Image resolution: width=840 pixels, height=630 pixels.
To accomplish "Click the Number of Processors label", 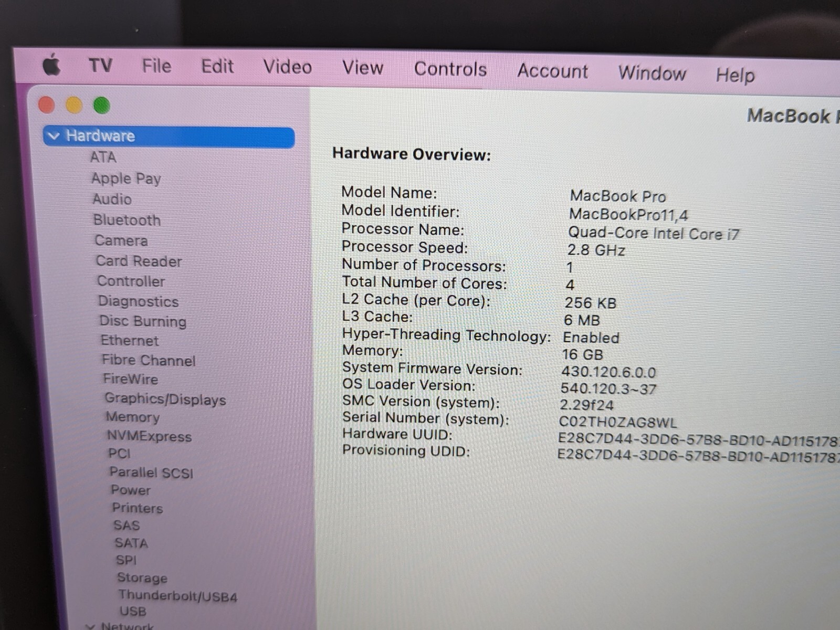I will 424,265.
